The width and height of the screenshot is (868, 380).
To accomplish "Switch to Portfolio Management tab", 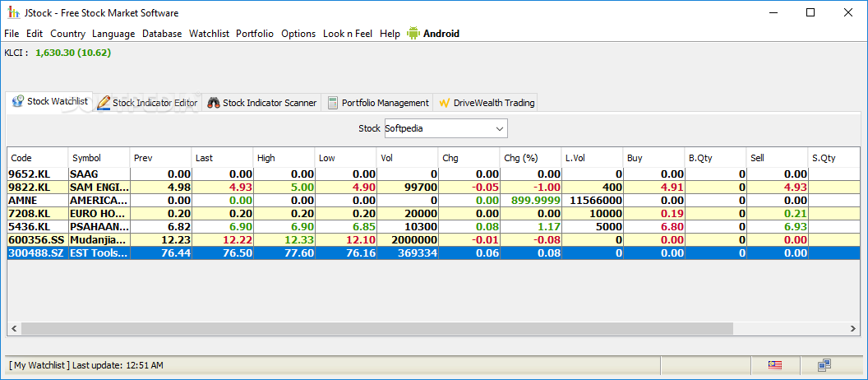I will click(x=378, y=103).
